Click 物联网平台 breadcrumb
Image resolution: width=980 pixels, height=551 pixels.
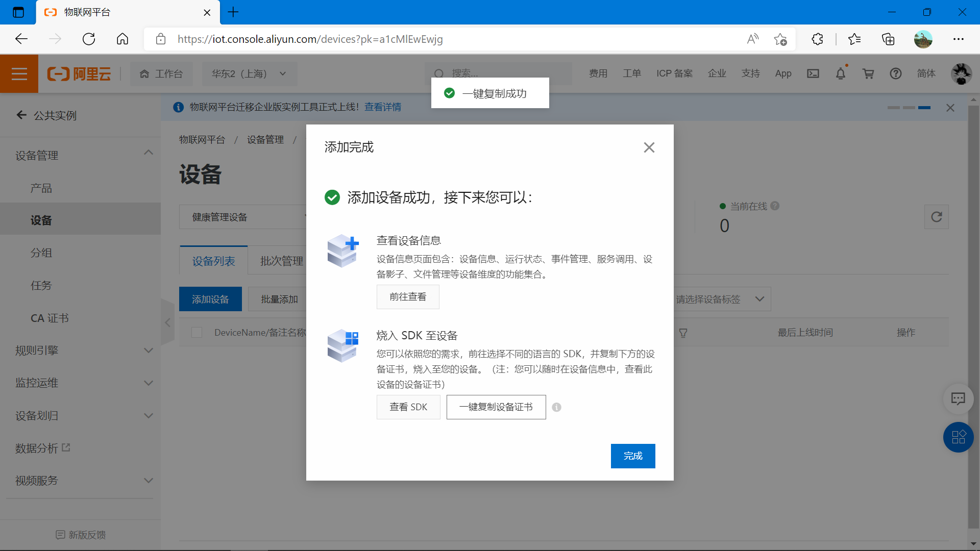click(202, 140)
